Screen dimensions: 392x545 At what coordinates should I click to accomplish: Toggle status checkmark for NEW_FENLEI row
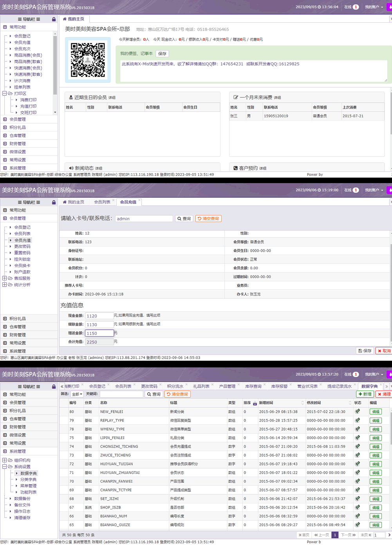coord(358,412)
